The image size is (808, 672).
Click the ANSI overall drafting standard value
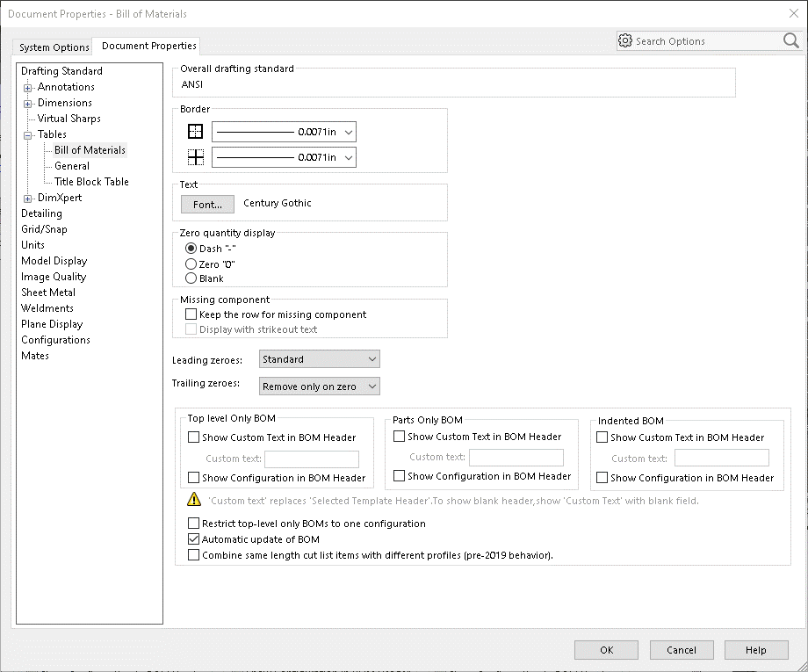pyautogui.click(x=192, y=84)
